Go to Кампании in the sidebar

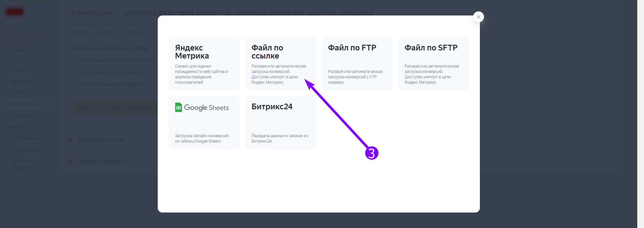21,81
